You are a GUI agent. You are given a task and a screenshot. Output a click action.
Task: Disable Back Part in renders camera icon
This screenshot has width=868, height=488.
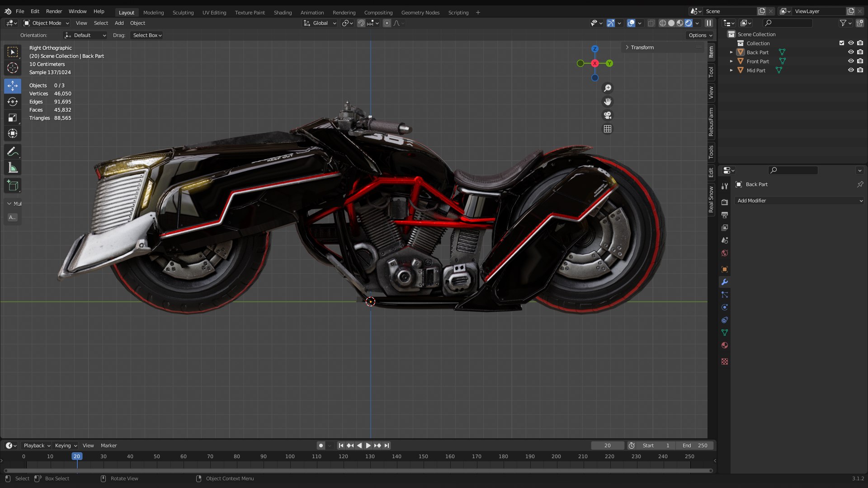click(x=860, y=52)
